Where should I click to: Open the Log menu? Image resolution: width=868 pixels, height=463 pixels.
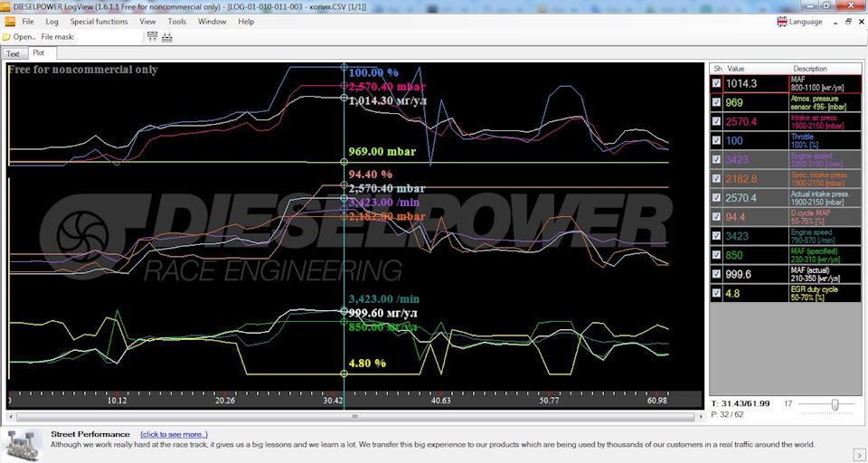point(52,22)
